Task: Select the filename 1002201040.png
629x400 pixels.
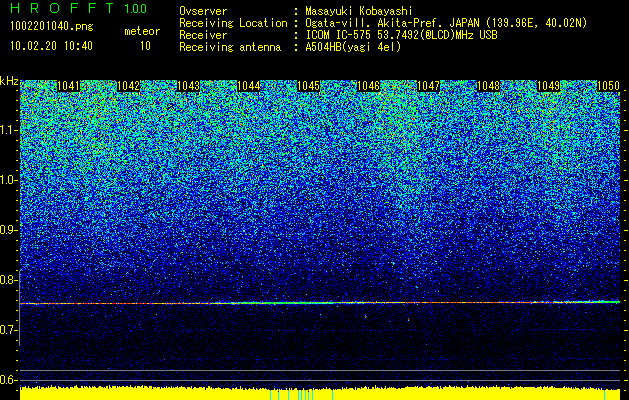Action: [52, 26]
